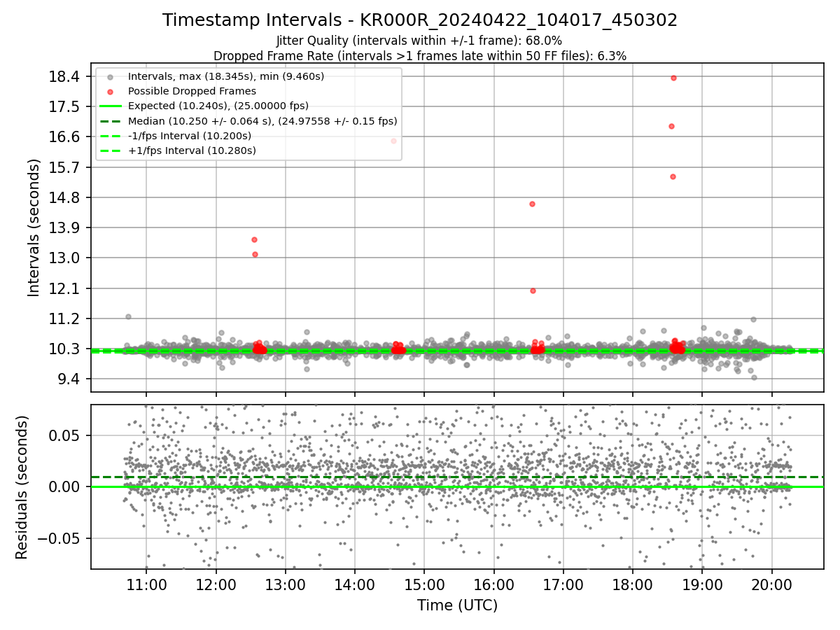Click the 13:00 time tick label
The height and width of the screenshot is (630, 840).
coord(285,584)
